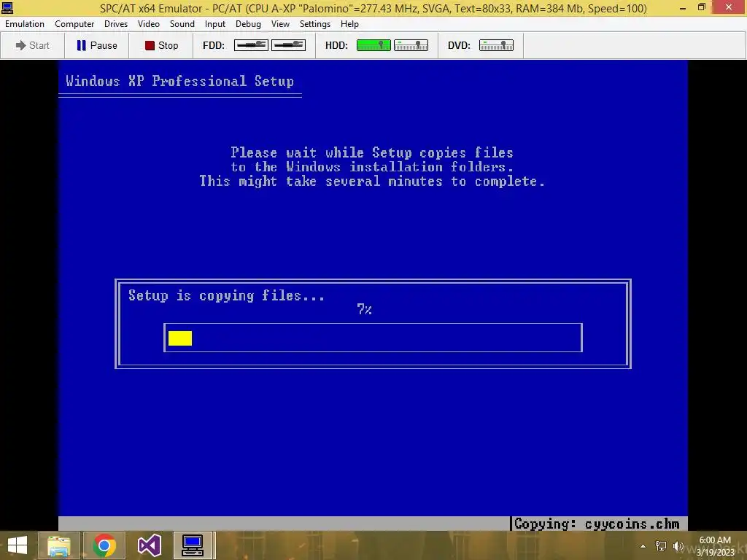
Task: Click the Start emulation button
Action: coord(32,45)
